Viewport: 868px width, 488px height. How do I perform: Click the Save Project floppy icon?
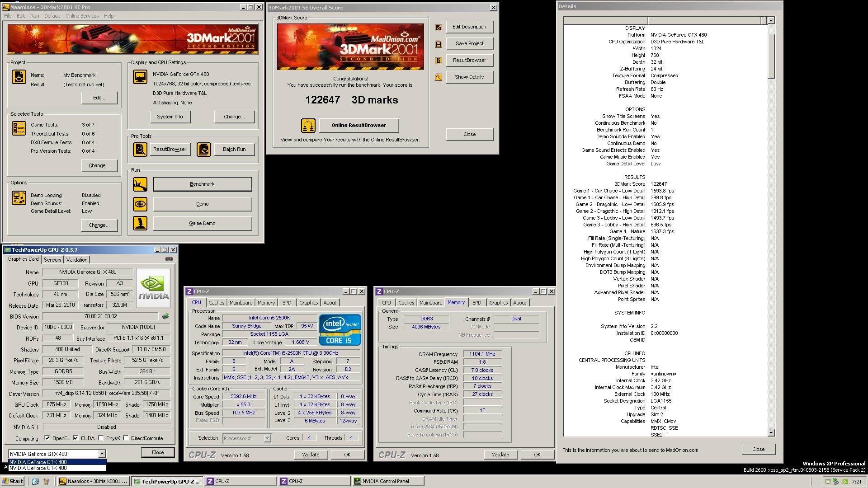[x=439, y=44]
